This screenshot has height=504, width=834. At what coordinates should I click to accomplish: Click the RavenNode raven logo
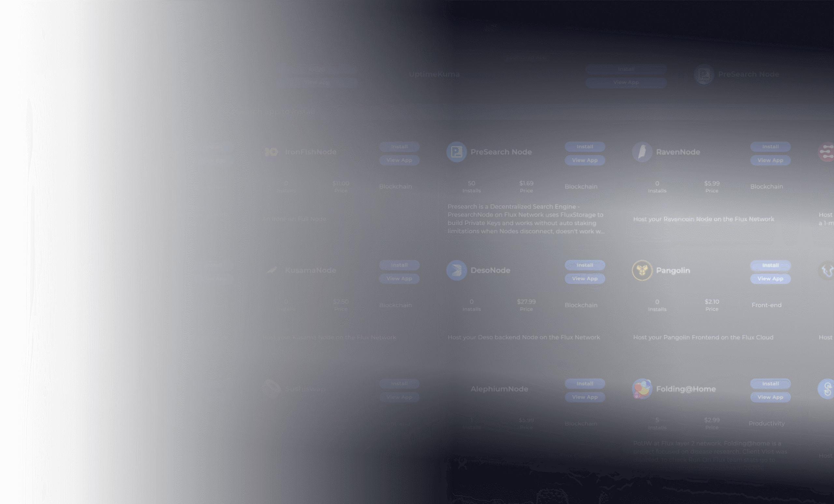point(642,152)
